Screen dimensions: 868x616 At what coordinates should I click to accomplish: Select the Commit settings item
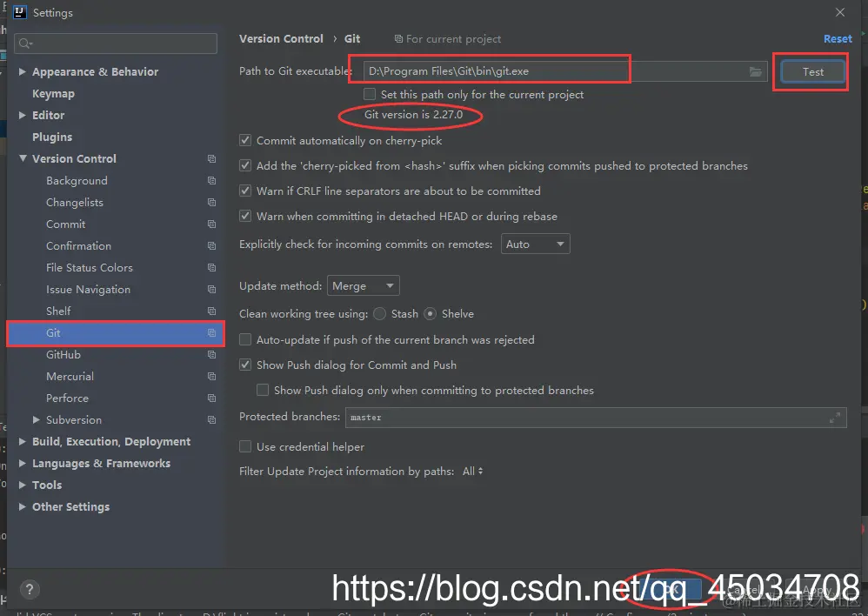click(x=66, y=224)
